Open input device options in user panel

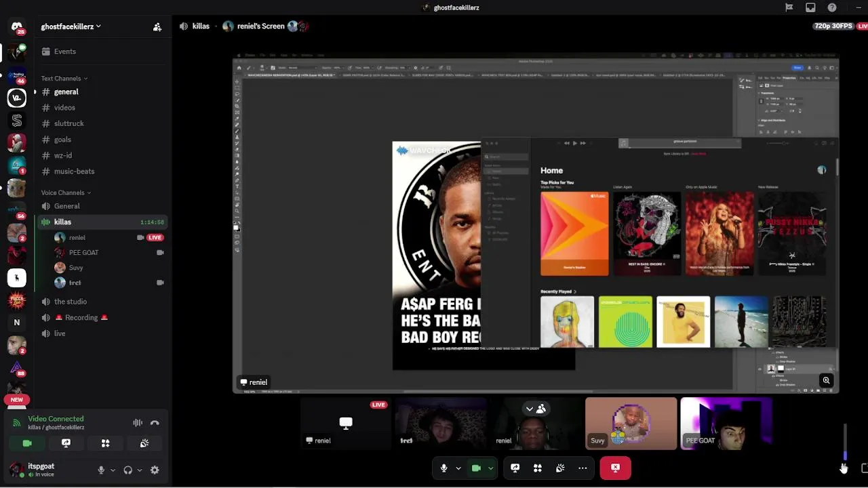[x=113, y=470]
